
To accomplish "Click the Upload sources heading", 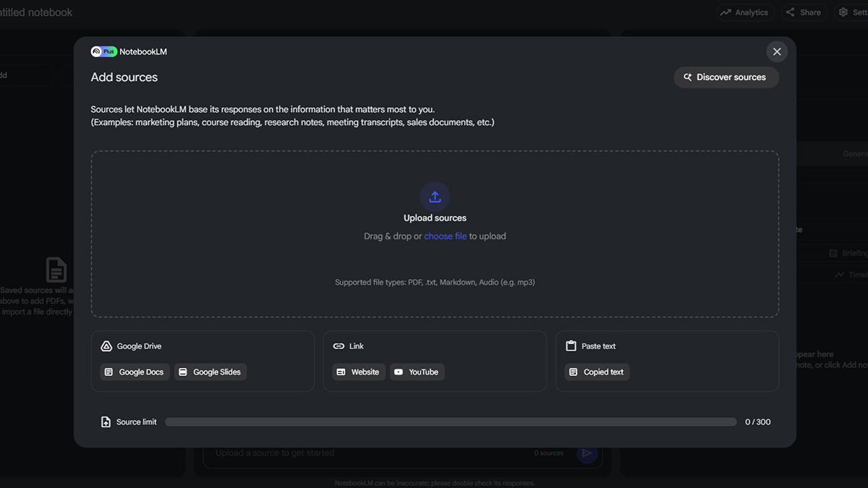I will click(x=435, y=218).
